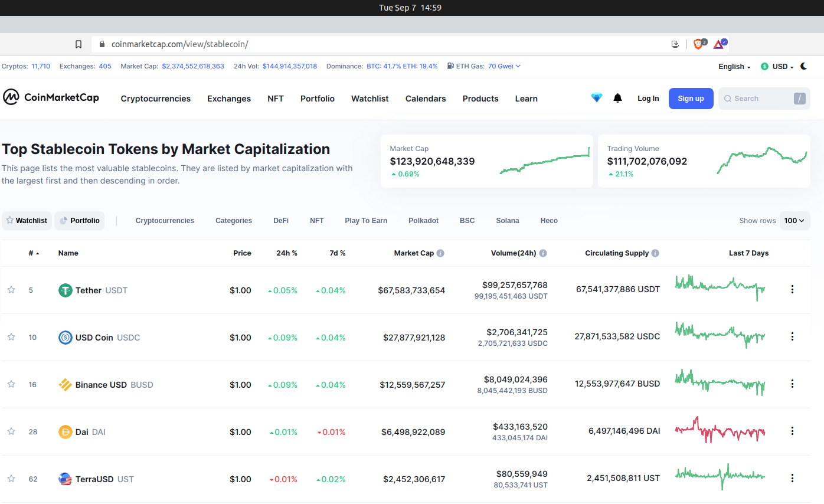Viewport: 824px width, 504px height.
Task: Click the Tether coin icon
Action: pyautogui.click(x=66, y=290)
